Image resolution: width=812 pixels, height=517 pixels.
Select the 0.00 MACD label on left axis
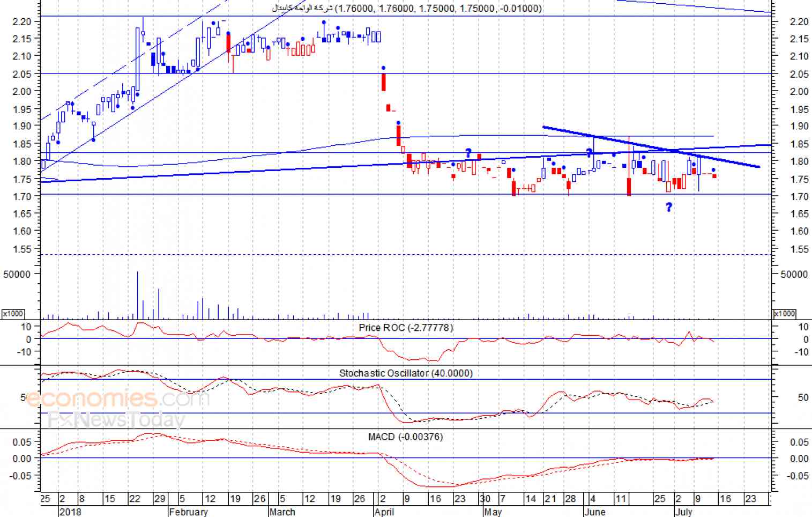pyautogui.click(x=21, y=459)
